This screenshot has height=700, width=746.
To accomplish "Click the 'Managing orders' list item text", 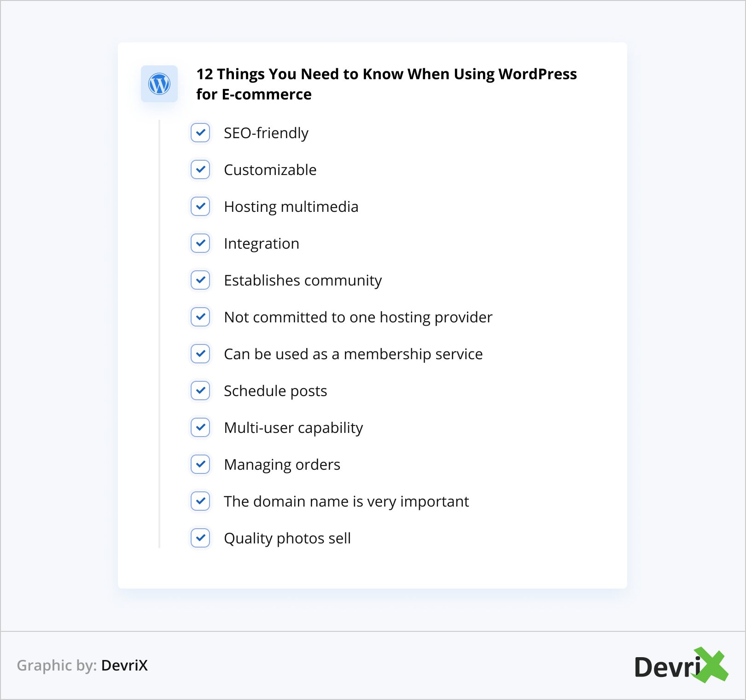I will (282, 465).
